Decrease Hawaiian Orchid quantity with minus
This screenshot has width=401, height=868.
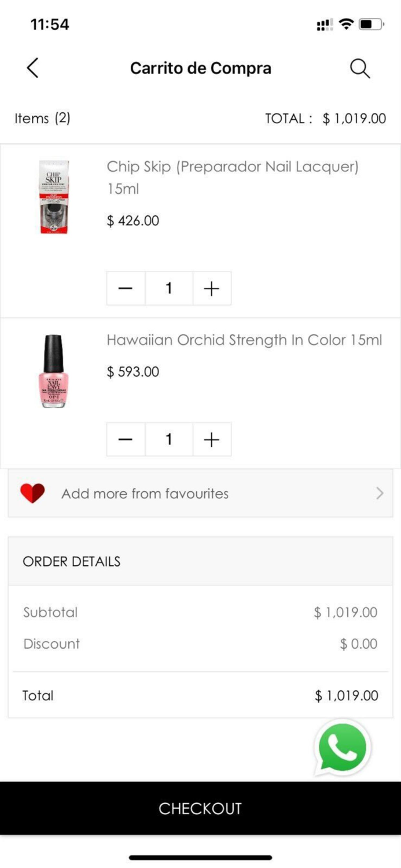click(x=126, y=440)
